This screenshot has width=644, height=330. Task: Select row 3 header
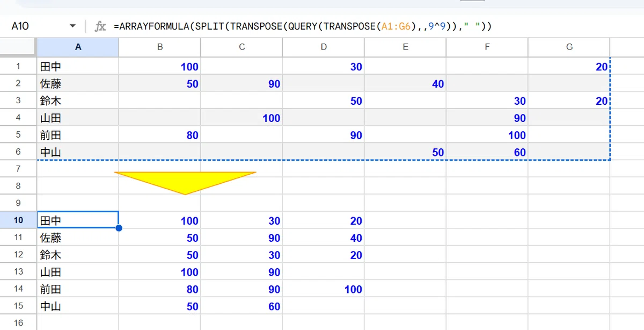point(18,101)
